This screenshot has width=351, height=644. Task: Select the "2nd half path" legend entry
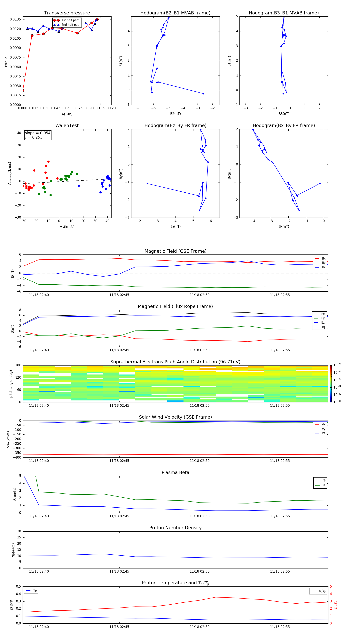point(67,25)
